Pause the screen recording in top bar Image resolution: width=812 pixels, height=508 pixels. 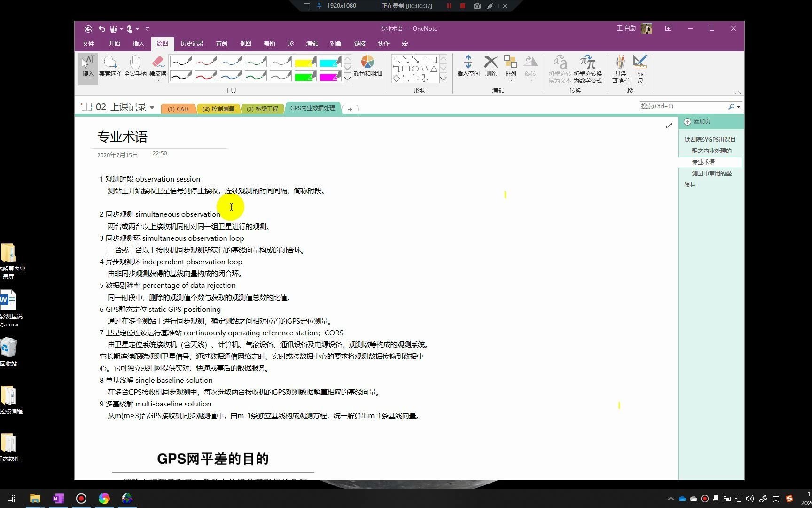[449, 6]
